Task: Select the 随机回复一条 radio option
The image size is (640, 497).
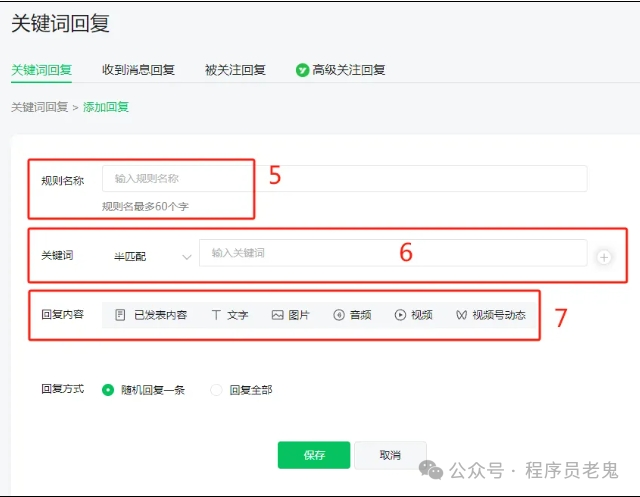Action: [108, 390]
